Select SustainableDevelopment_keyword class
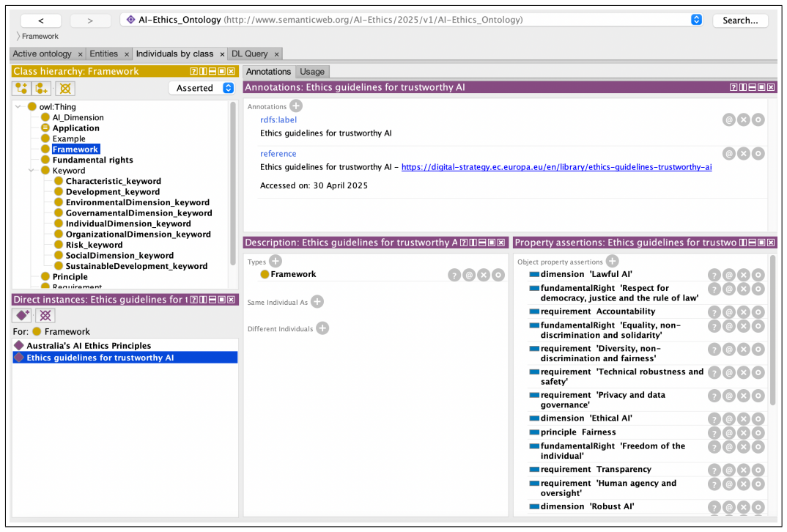The image size is (787, 532). point(136,266)
